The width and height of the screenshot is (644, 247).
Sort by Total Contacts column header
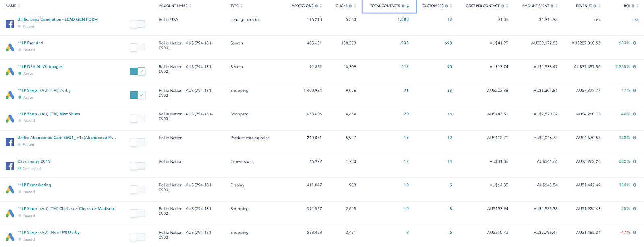coord(389,6)
